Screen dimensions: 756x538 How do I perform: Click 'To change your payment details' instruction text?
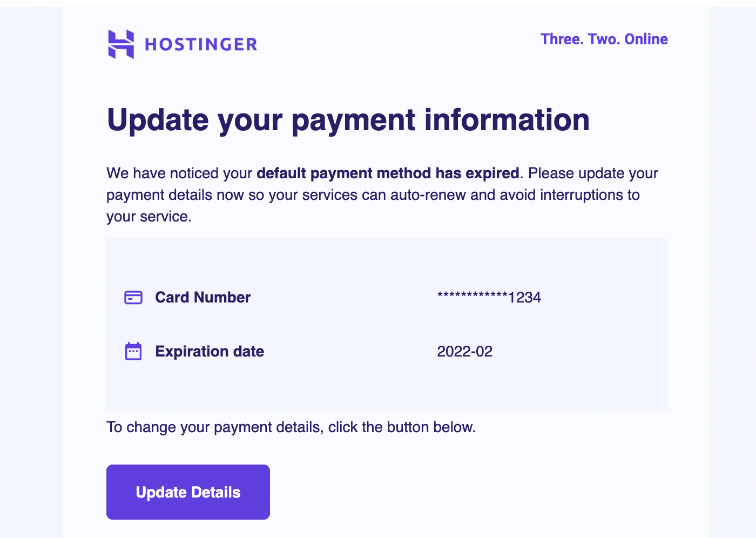[215, 427]
